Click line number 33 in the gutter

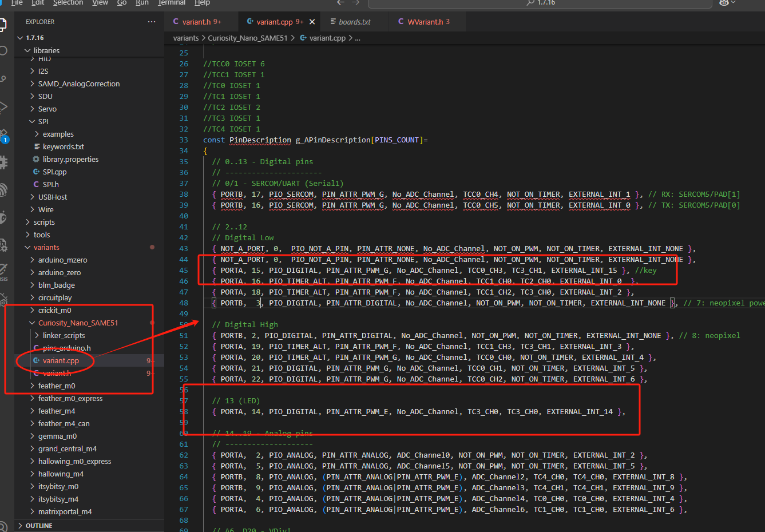pyautogui.click(x=184, y=140)
